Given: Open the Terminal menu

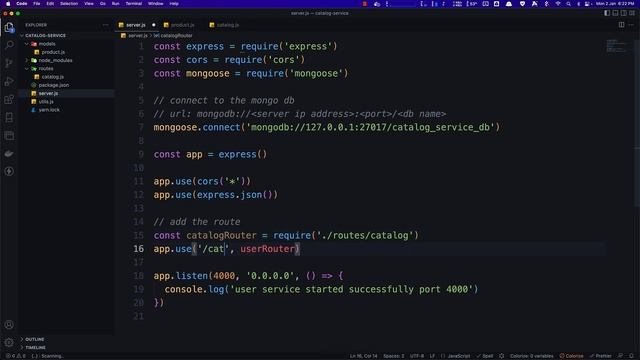Looking at the screenshot, I should coord(133,4).
